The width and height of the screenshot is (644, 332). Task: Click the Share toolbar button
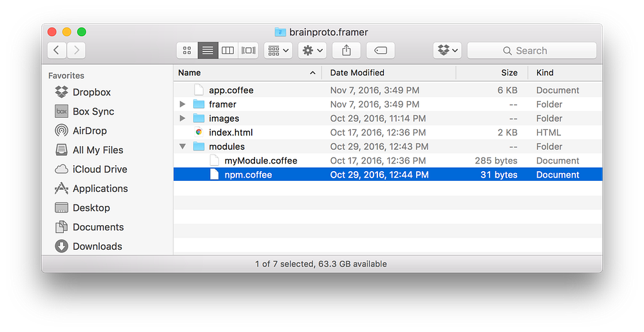346,50
